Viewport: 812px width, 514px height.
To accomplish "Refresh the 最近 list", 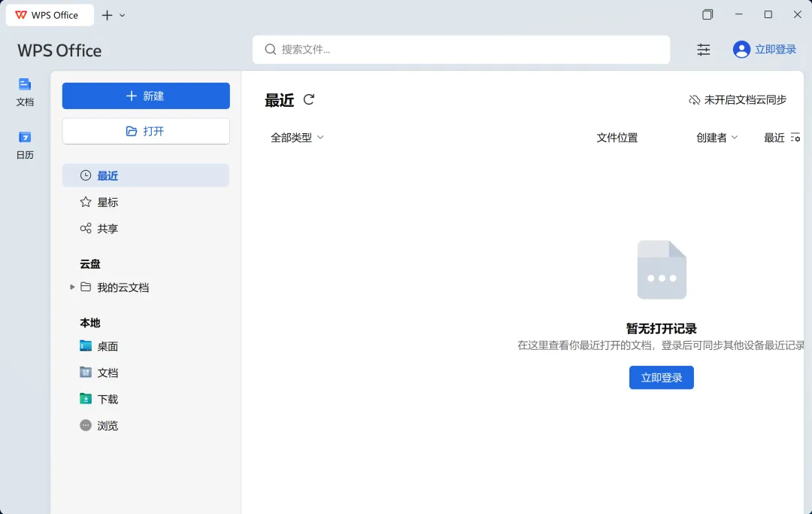I will click(309, 99).
